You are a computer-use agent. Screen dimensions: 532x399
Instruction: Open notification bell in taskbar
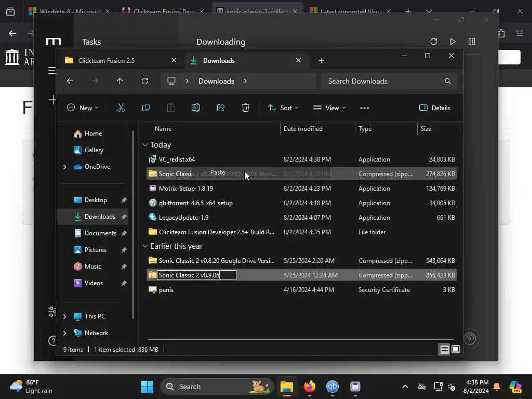[497, 387]
